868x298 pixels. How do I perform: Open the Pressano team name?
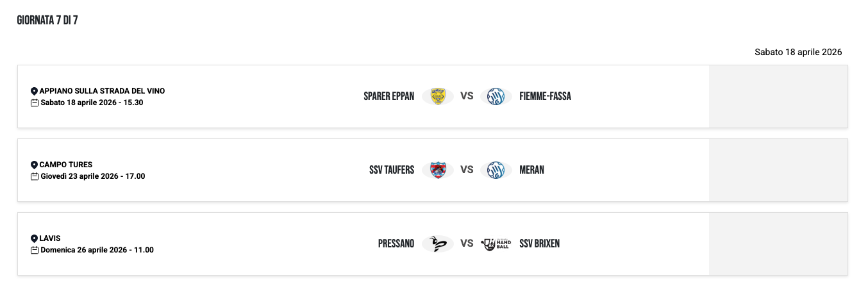point(396,244)
